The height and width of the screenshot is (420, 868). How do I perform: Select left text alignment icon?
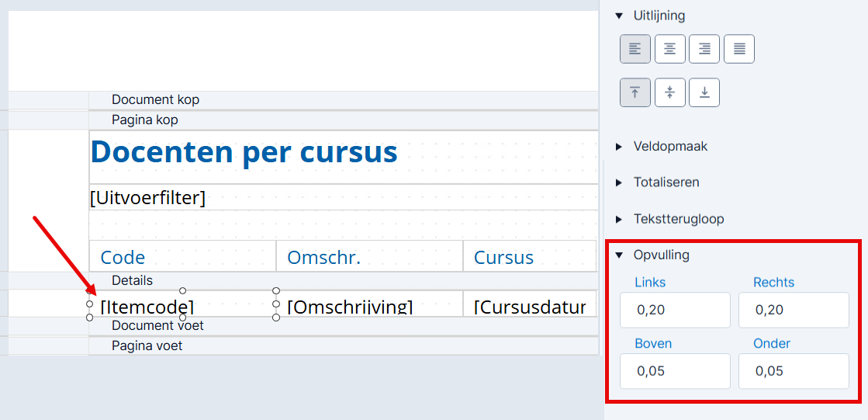coord(635,49)
